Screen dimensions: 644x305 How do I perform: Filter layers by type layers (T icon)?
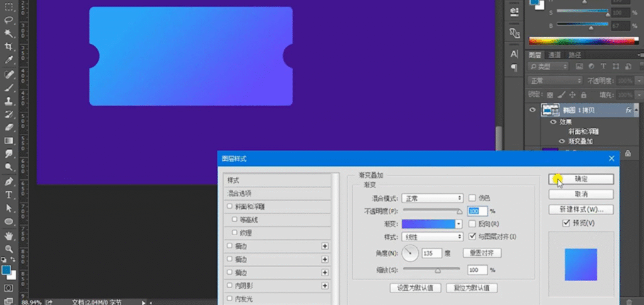click(x=603, y=66)
